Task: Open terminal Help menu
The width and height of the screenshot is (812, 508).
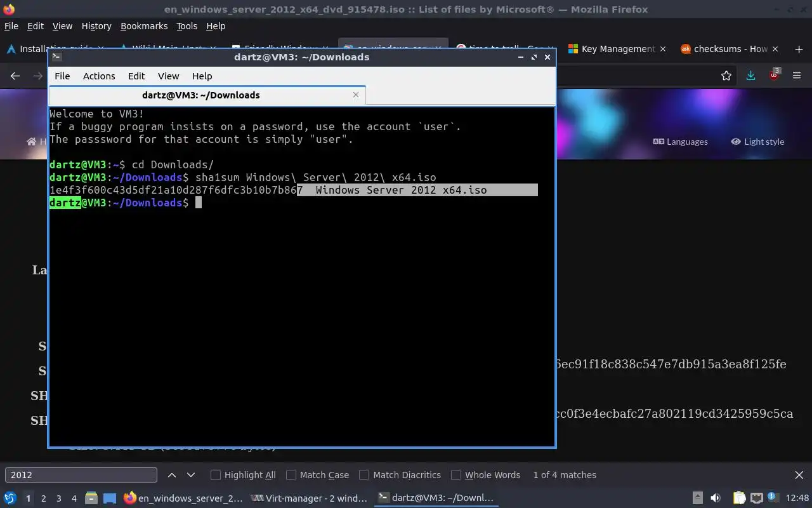Action: coord(202,76)
